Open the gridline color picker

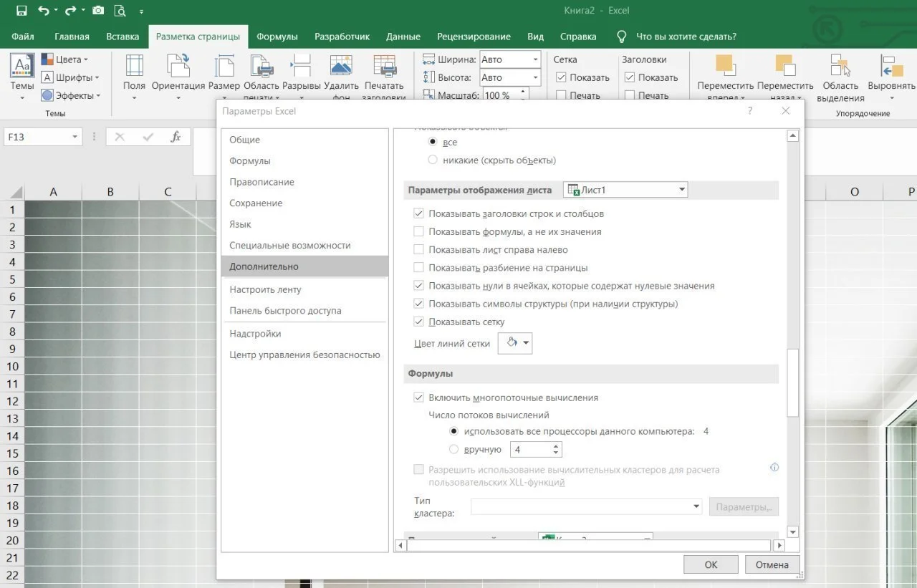[x=515, y=343]
